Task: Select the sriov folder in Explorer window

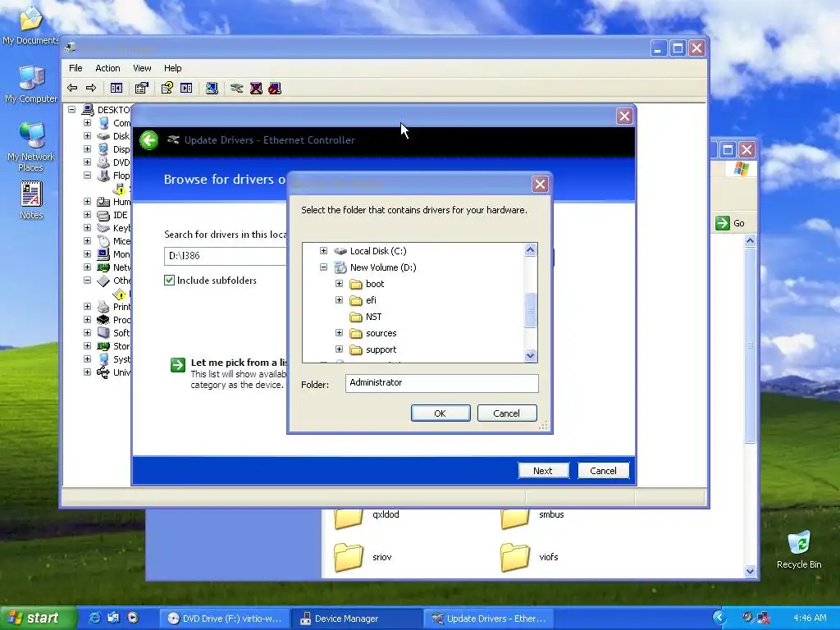Action: [363, 557]
